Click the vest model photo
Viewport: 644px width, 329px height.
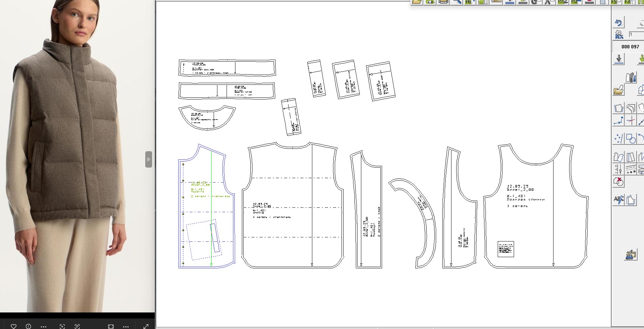coord(78,156)
